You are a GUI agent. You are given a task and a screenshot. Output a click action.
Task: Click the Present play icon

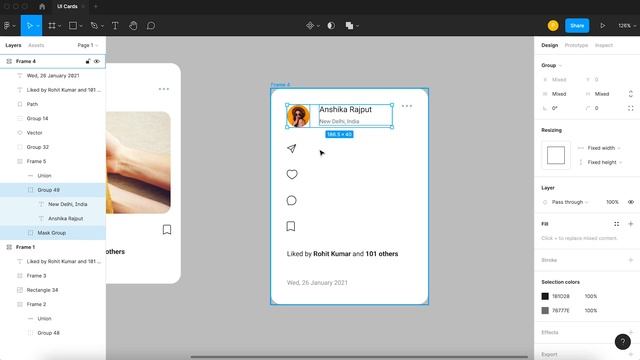(602, 25)
